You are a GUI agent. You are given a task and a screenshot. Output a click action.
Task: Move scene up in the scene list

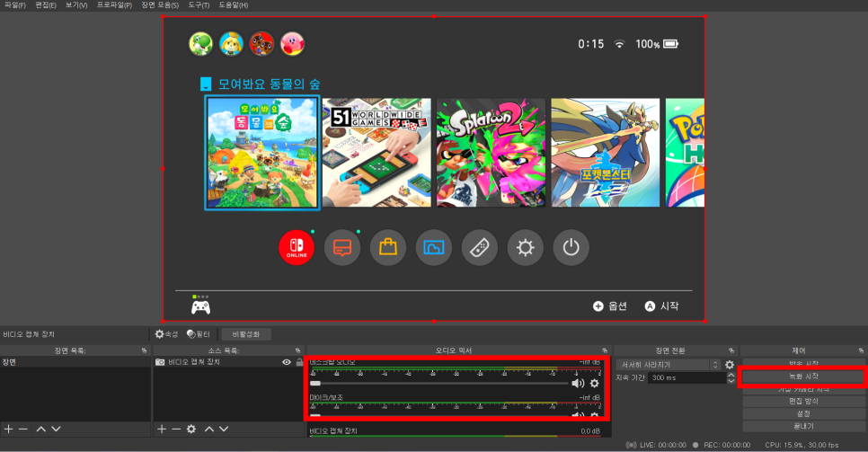pyautogui.click(x=41, y=429)
